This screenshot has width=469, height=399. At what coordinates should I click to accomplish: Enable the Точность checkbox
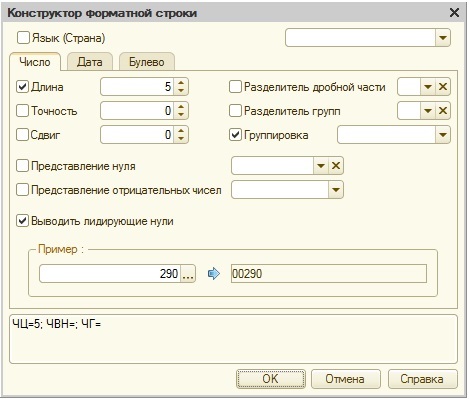tap(22, 111)
